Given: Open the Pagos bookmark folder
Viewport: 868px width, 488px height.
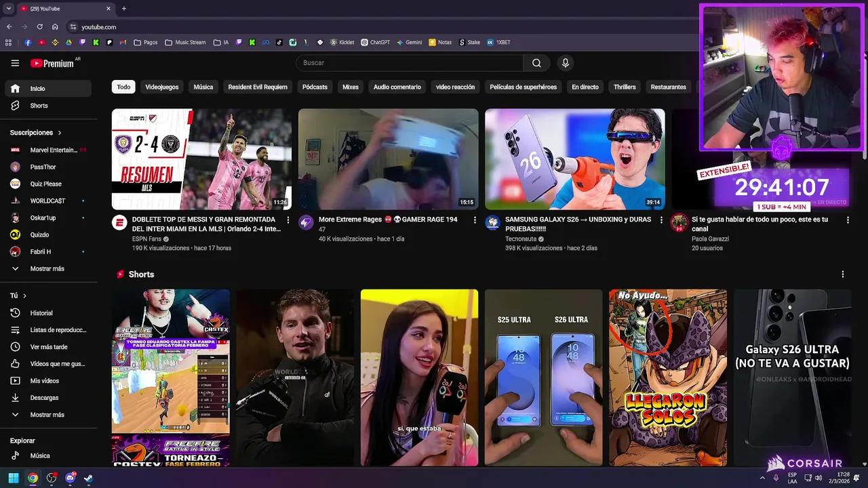Looking at the screenshot, I should [x=146, y=42].
